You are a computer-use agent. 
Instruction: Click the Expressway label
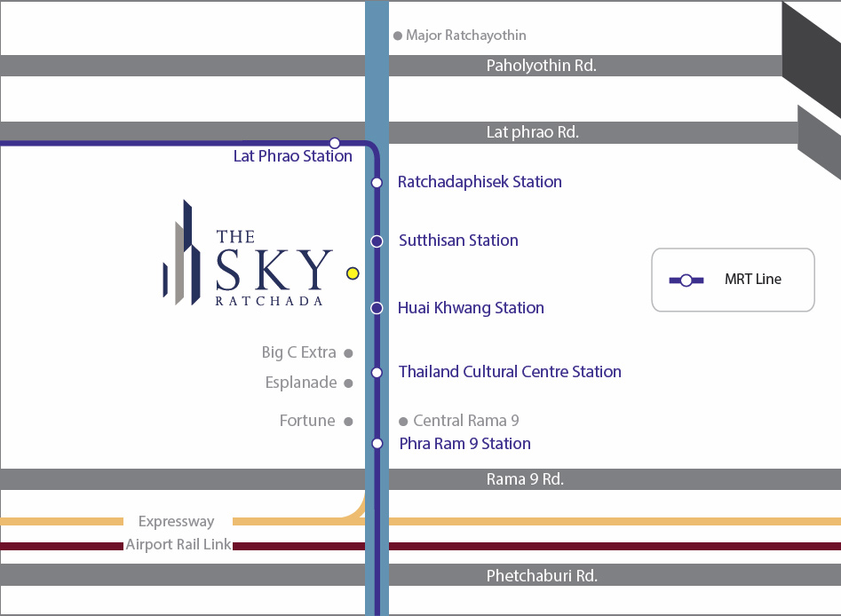176,522
